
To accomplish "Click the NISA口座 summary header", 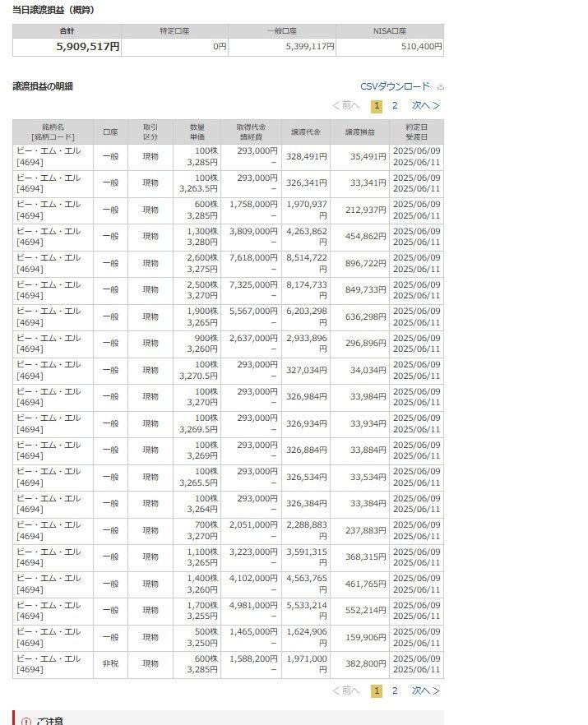I will point(390,30).
